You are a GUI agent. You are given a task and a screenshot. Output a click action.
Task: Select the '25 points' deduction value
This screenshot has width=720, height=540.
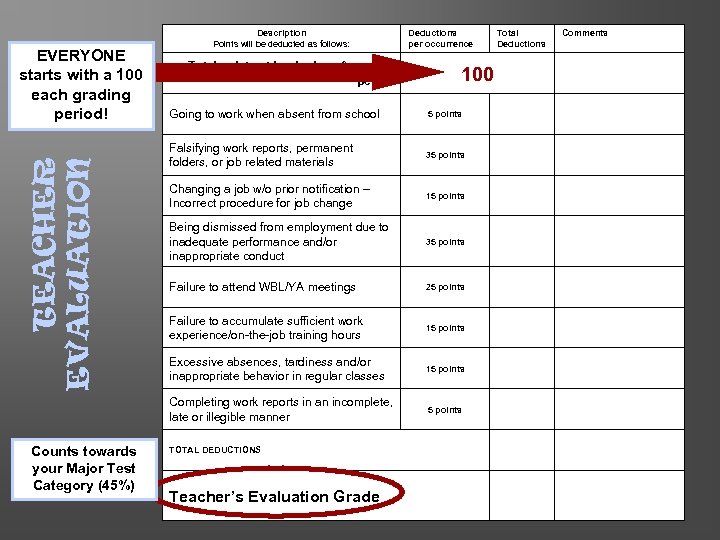click(x=444, y=287)
